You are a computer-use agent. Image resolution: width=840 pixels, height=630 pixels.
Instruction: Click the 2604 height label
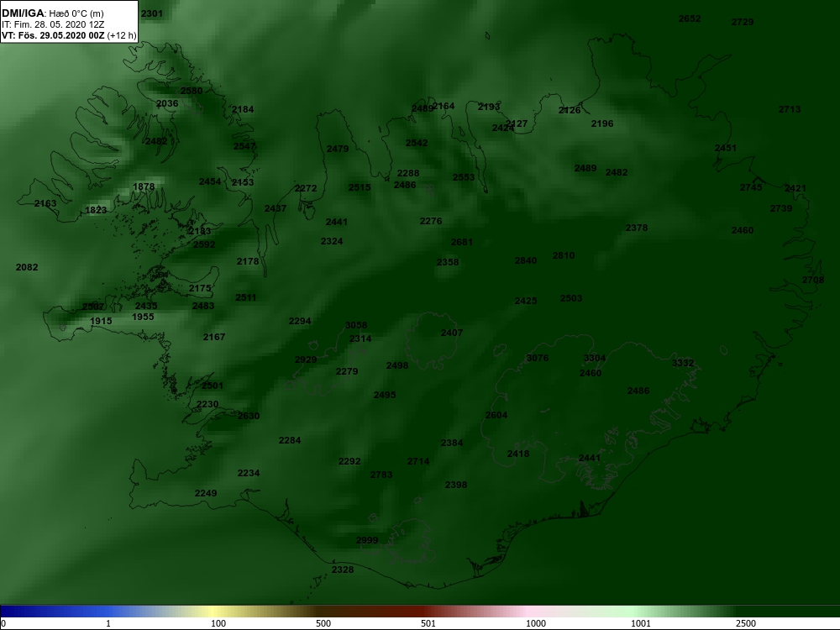[496, 415]
